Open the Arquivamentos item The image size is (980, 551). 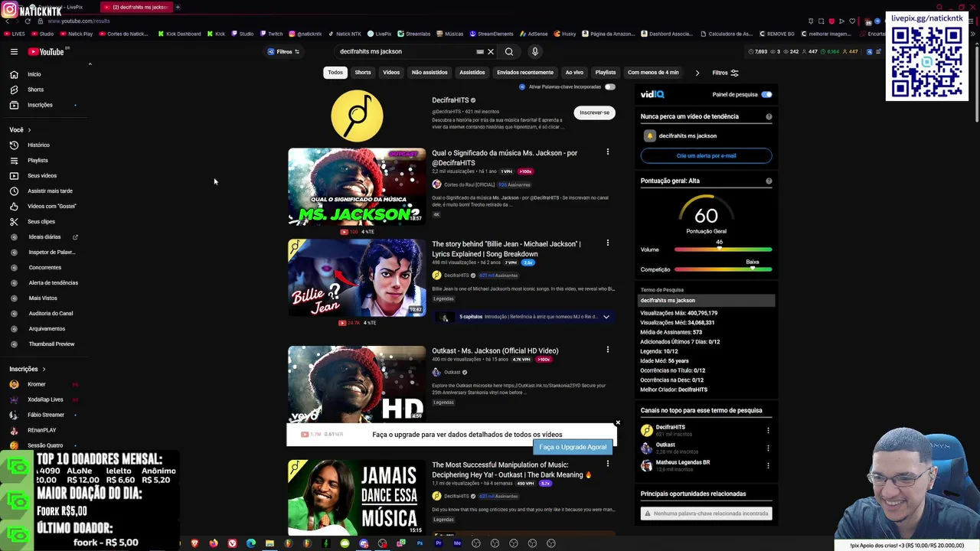[x=46, y=328]
